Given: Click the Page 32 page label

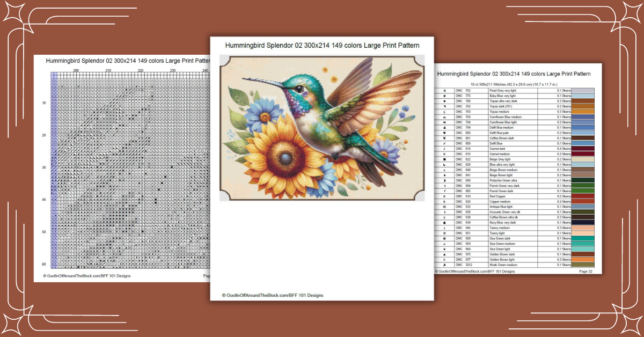Looking at the screenshot, I should click(x=585, y=272).
